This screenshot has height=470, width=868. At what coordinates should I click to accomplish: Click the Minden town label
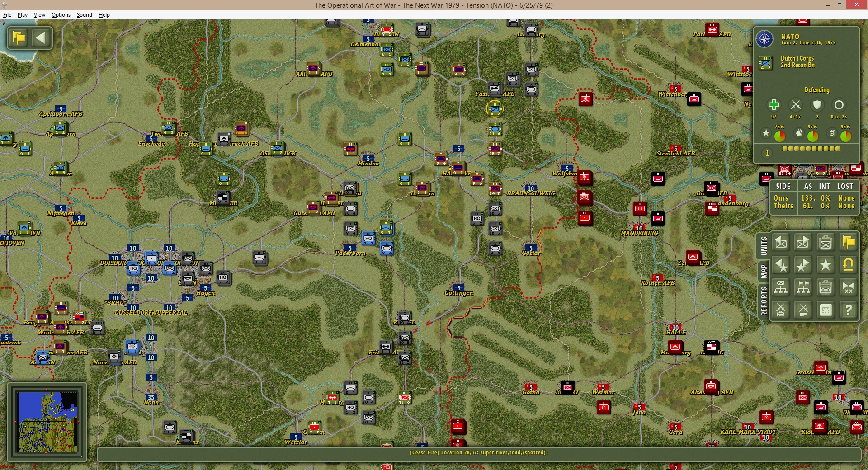368,164
